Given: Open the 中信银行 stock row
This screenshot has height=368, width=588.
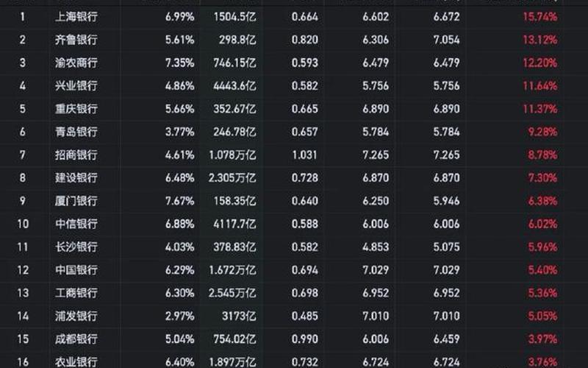Looking at the screenshot, I should click(x=76, y=224).
